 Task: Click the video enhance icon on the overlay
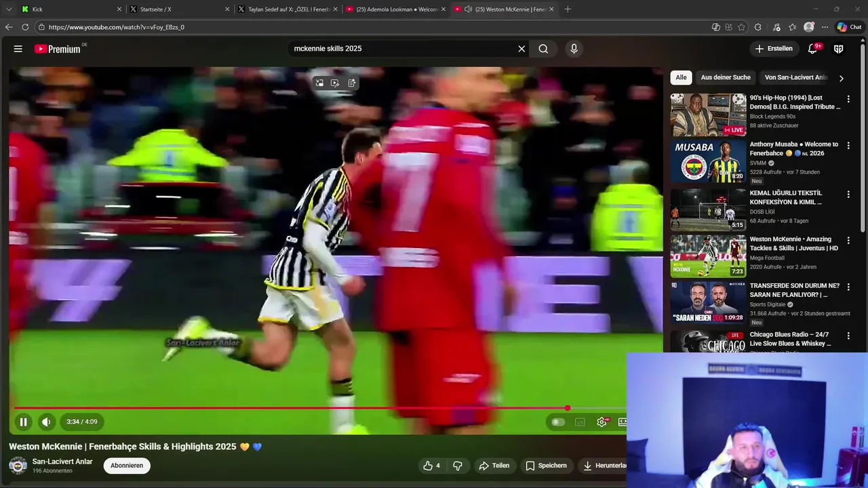(335, 83)
